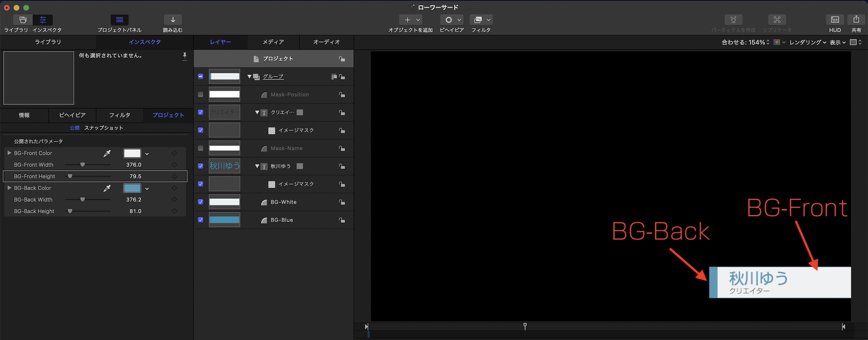Collapse the グループ layer disclosure triangle
Screen dimensions: 868x340
point(250,76)
